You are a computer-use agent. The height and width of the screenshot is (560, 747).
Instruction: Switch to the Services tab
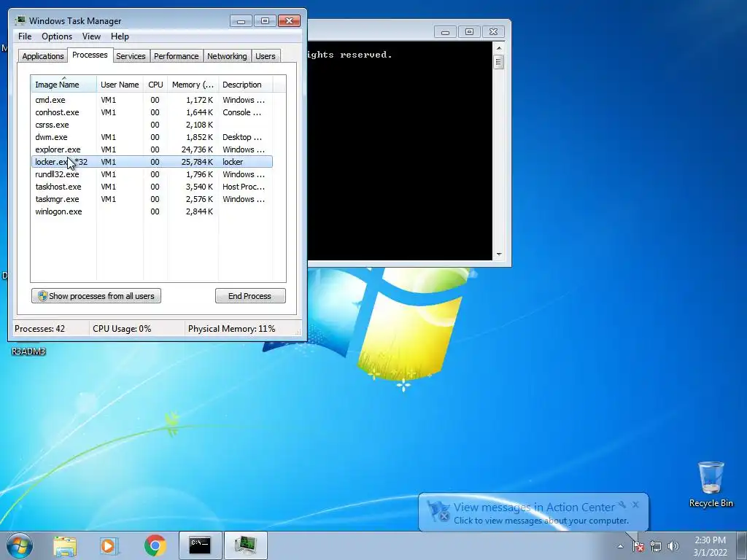pos(131,56)
